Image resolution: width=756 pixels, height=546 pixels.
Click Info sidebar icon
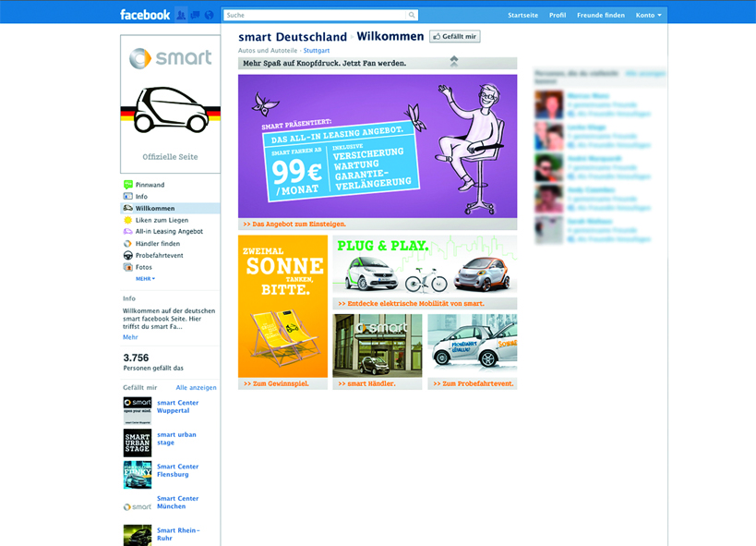pyautogui.click(x=127, y=196)
